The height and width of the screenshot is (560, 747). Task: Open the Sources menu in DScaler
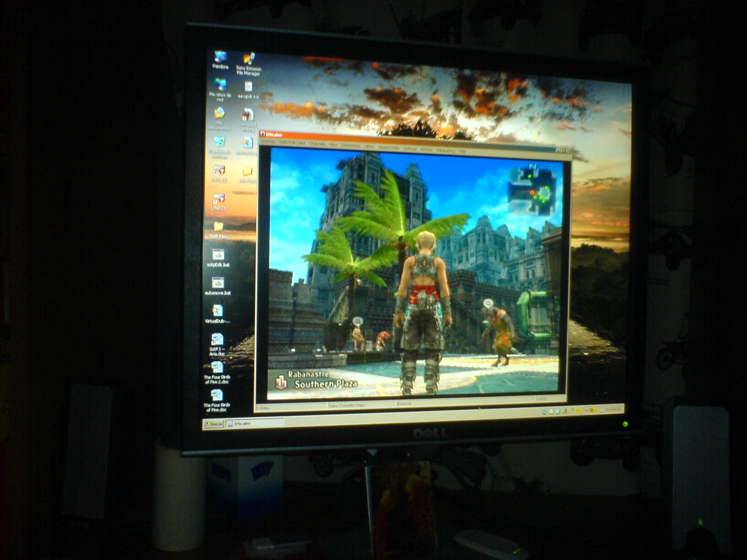tap(268, 142)
